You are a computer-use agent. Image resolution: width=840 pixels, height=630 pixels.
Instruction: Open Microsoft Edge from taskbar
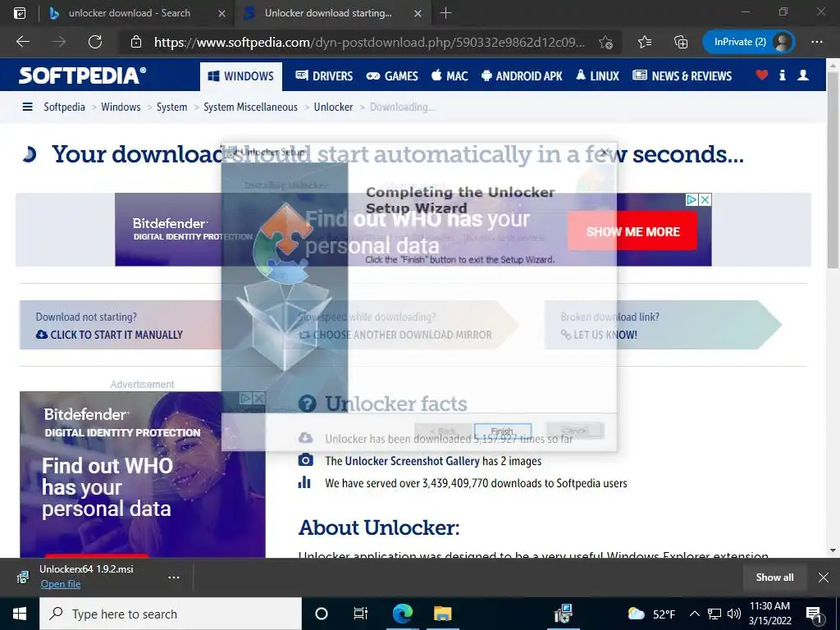[402, 614]
